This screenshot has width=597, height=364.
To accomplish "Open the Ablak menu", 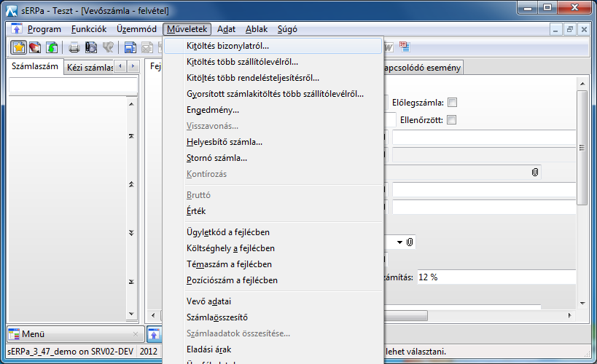I will tap(257, 29).
